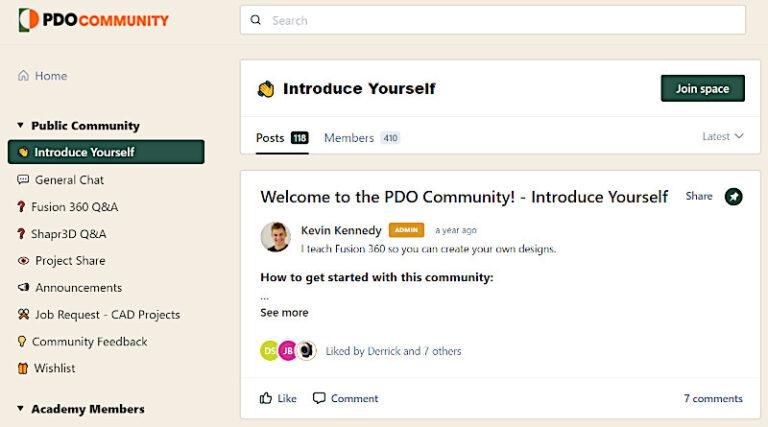Focus the Search input field

coord(493,20)
